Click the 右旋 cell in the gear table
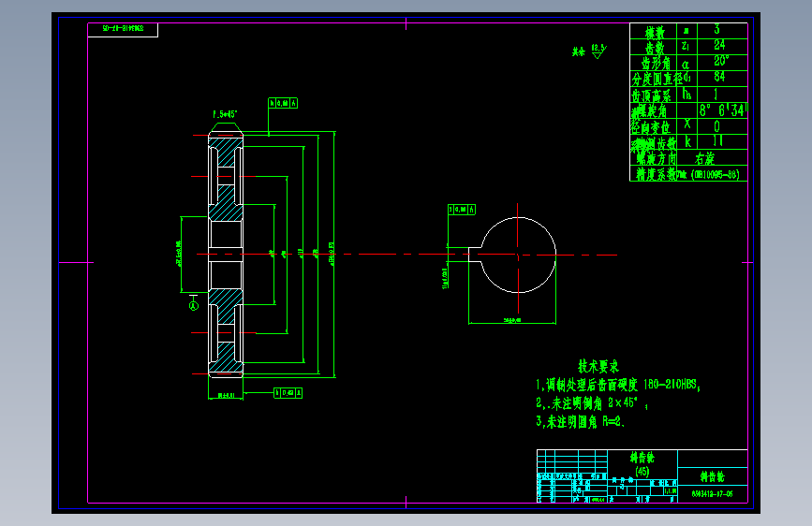 [705, 158]
